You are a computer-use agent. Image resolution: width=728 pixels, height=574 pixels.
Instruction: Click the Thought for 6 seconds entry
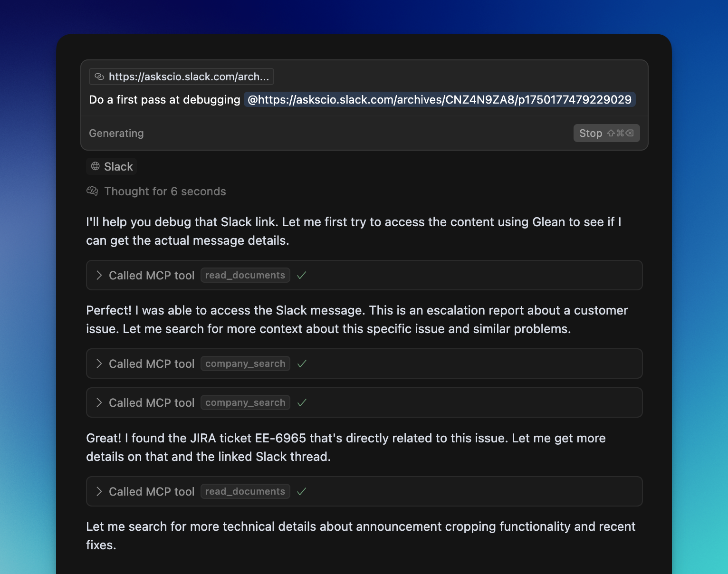click(165, 191)
